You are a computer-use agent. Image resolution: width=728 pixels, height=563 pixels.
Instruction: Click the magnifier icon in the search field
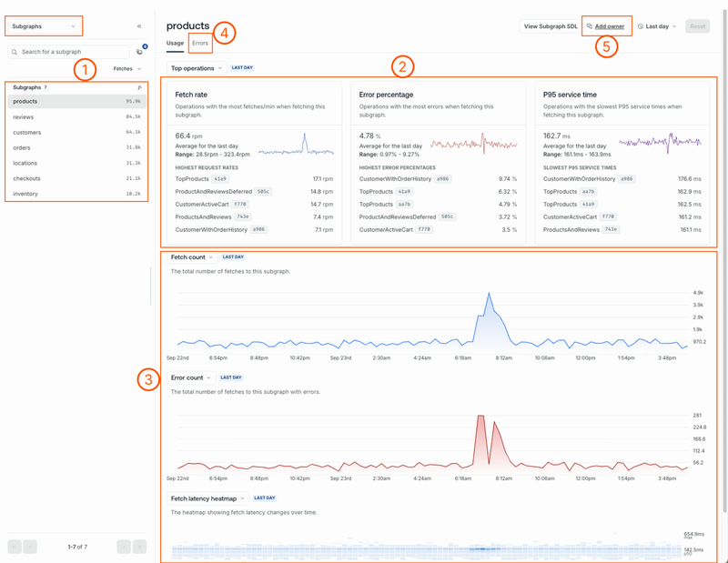pyautogui.click(x=15, y=52)
